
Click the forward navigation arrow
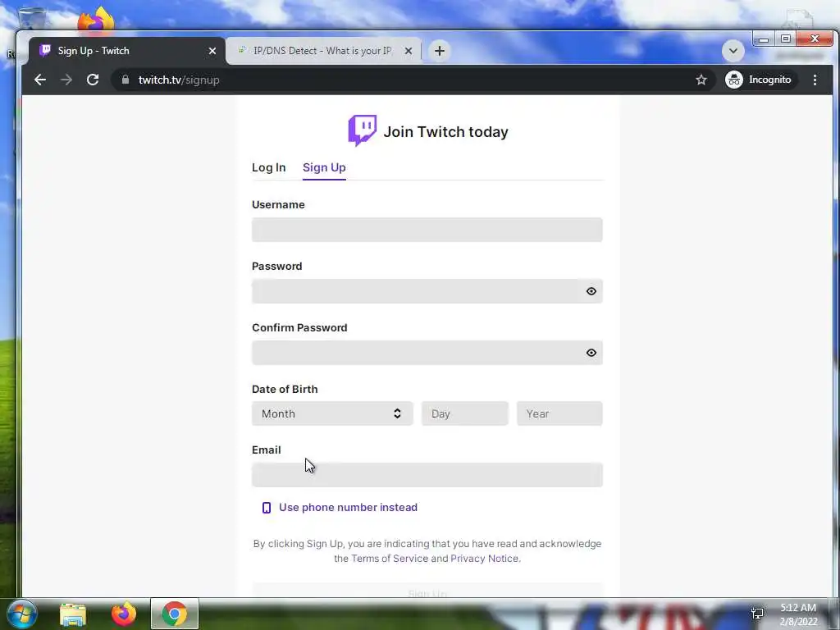pos(66,80)
